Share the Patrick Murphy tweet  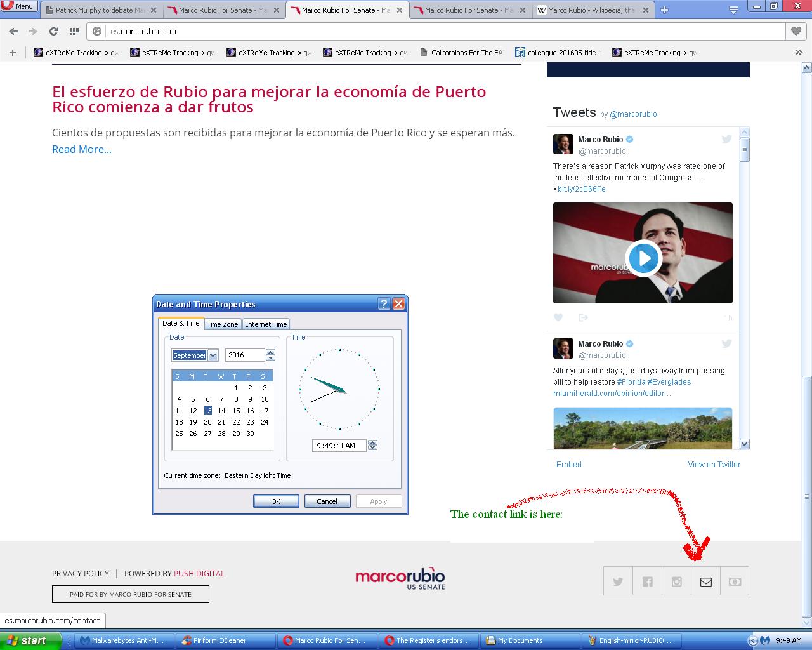[583, 317]
